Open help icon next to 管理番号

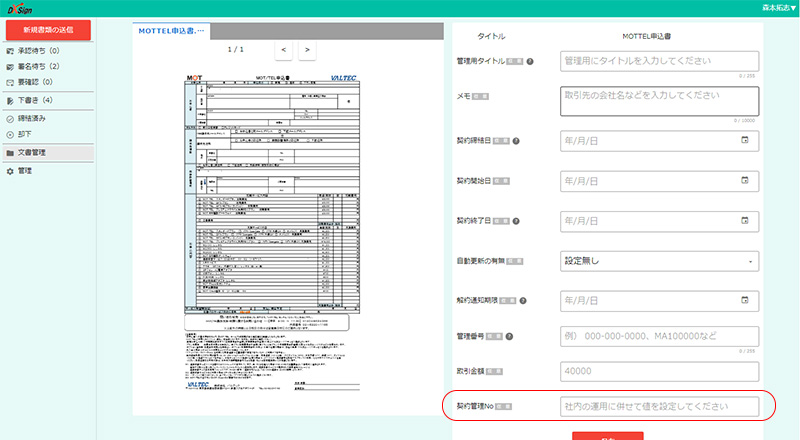click(509, 336)
